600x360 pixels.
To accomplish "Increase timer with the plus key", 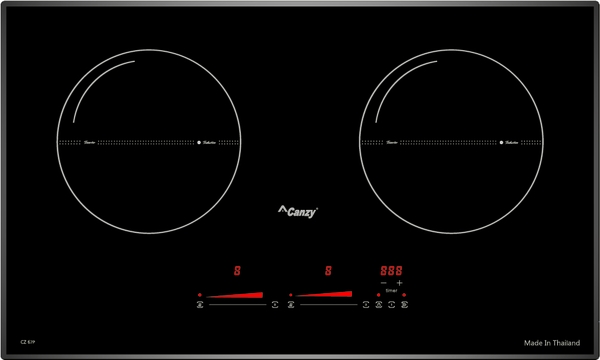I will coord(399,283).
